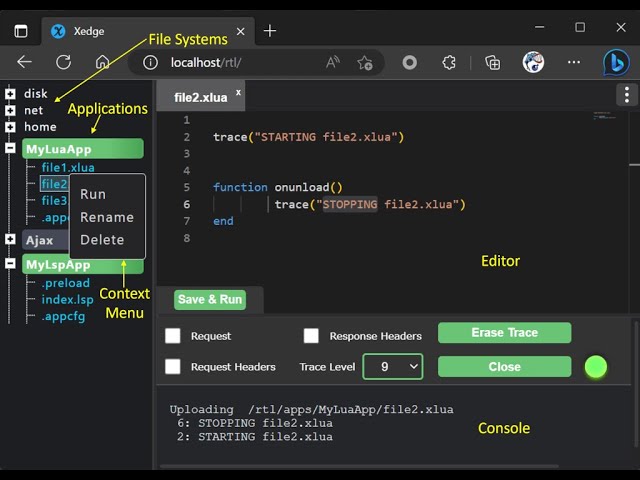Choose Rename in the context menu
Image resolution: width=640 pixels, height=480 pixels.
click(107, 217)
